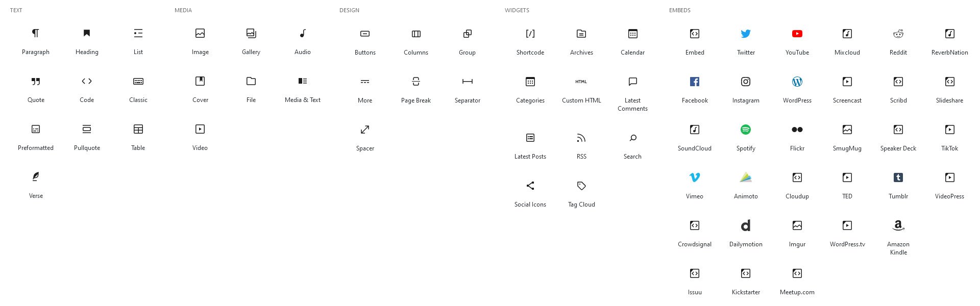The image size is (980, 306).
Task: Choose the SmugMug embed
Action: point(847,138)
